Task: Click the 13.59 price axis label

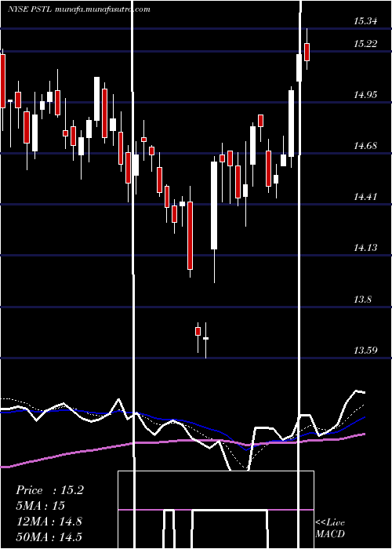Action: (365, 350)
